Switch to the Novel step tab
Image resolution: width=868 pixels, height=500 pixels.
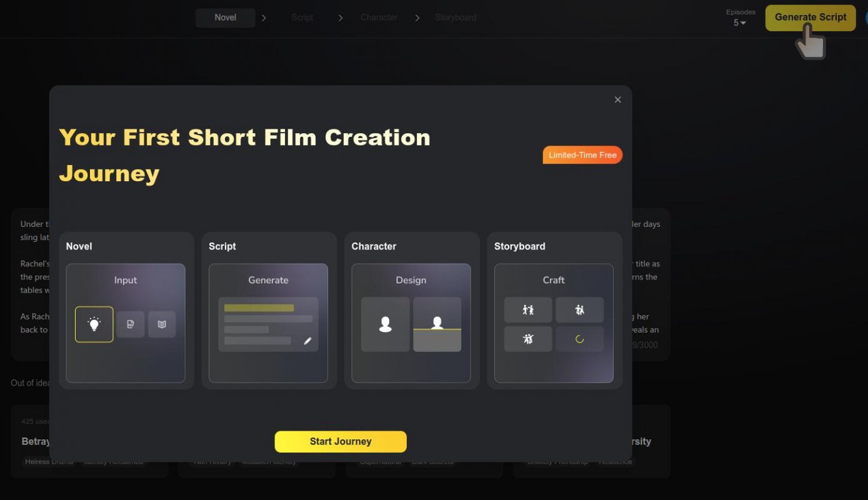tap(226, 17)
